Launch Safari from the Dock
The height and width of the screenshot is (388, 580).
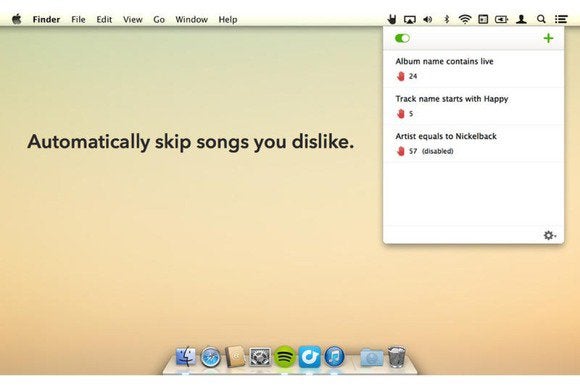tap(210, 357)
